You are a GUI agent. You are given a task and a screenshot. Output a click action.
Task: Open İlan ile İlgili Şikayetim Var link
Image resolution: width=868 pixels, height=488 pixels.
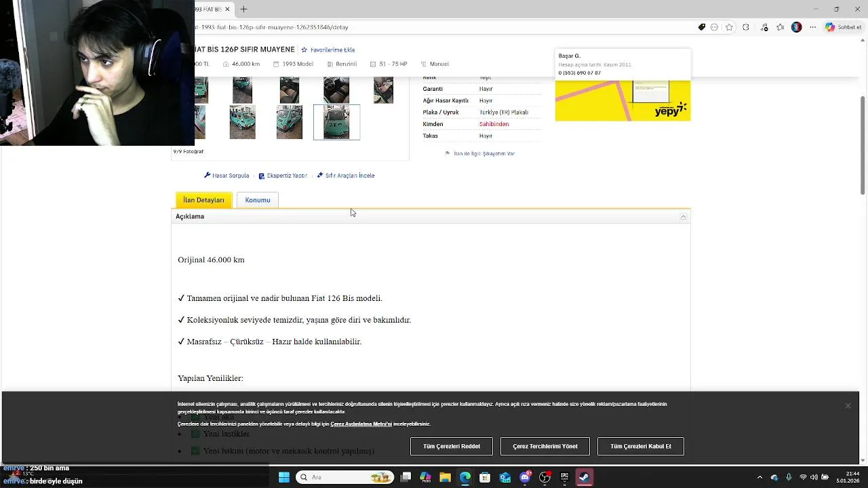tap(479, 154)
